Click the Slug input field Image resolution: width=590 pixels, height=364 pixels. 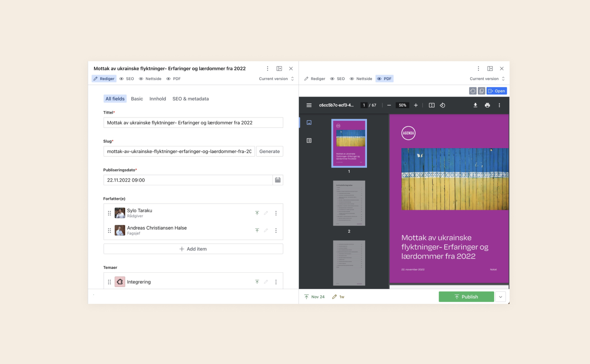179,151
